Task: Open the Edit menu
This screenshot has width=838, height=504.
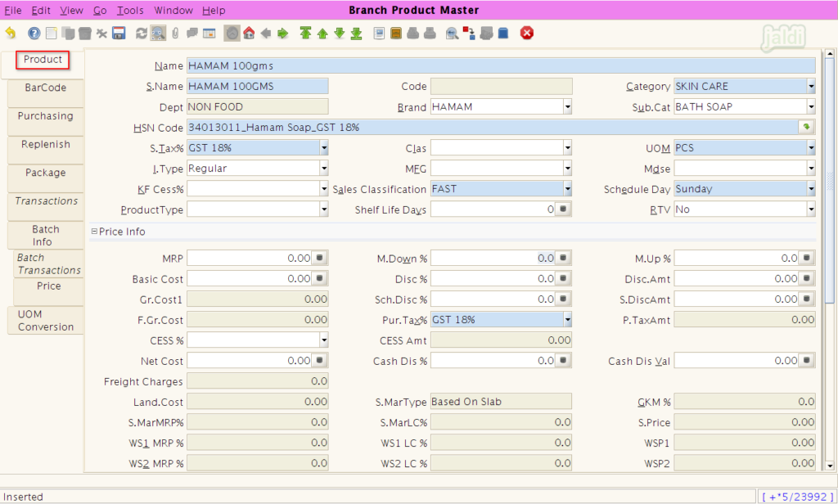Action: 41,10
